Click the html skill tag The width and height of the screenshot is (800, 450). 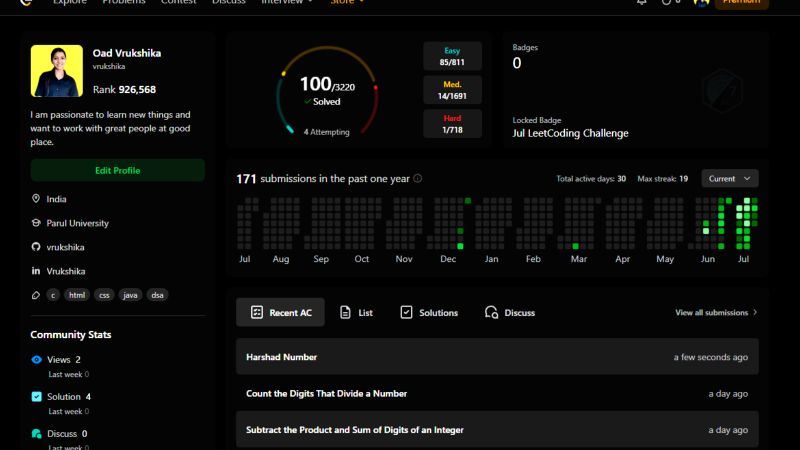(77, 295)
